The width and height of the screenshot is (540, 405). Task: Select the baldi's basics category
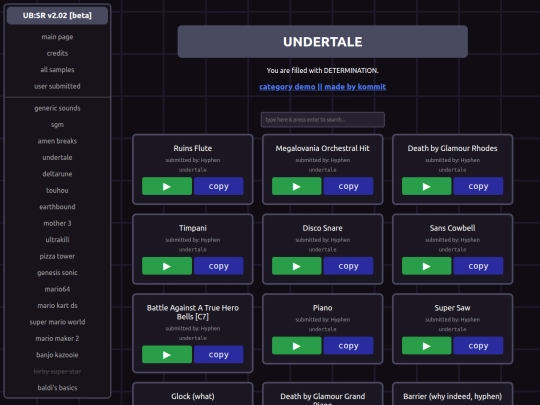click(57, 388)
